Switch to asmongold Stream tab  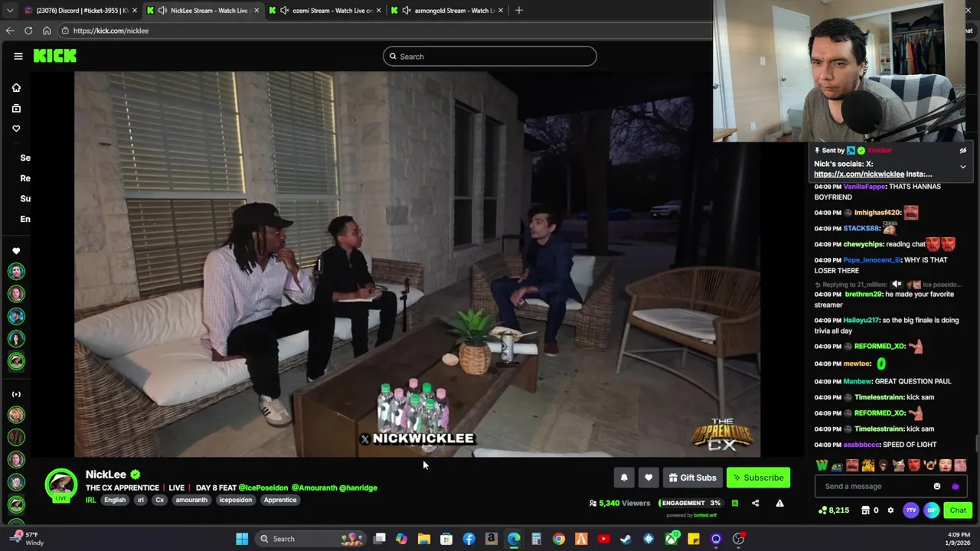pyautogui.click(x=448, y=10)
